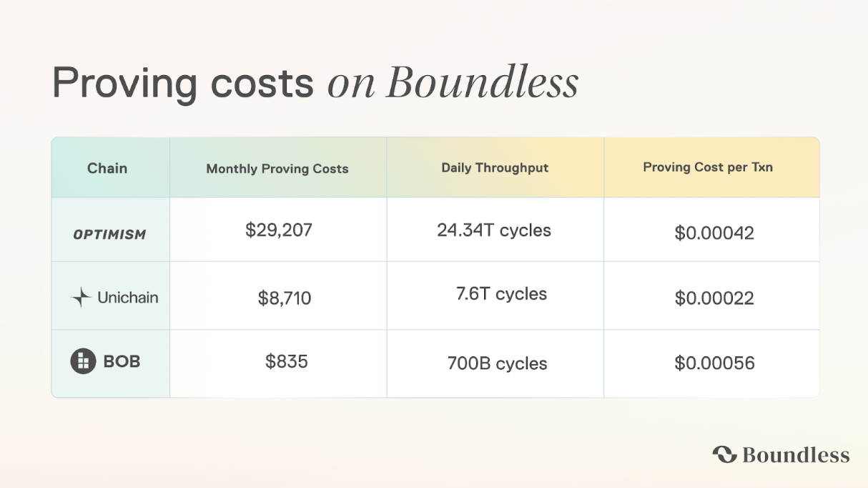Viewport: 868px width, 488px height.
Task: Select the Proving Cost per Txn header
Action: coord(708,167)
